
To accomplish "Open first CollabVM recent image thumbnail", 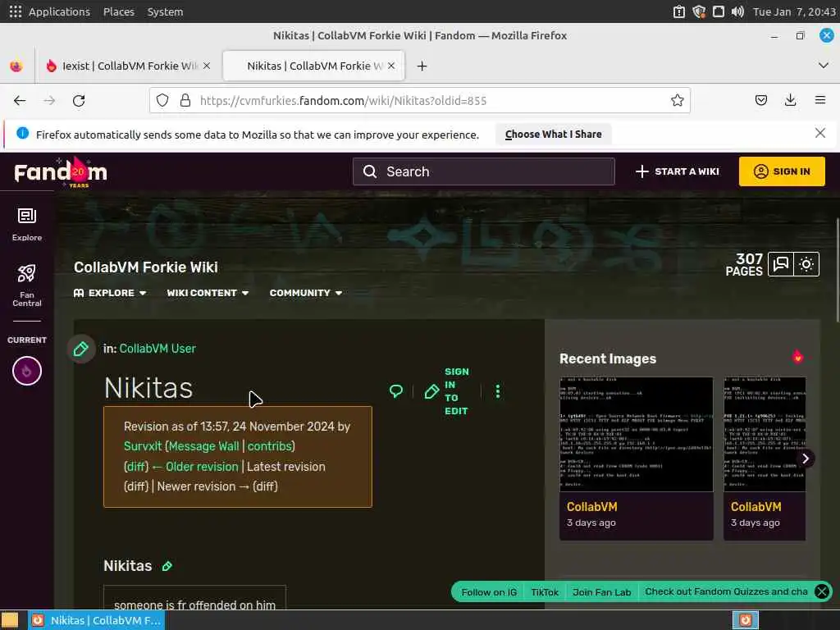I will coord(636,434).
